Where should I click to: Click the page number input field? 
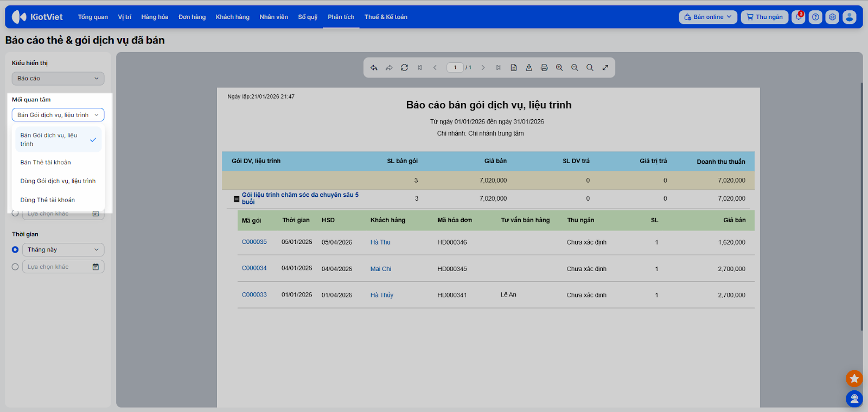[x=455, y=68]
